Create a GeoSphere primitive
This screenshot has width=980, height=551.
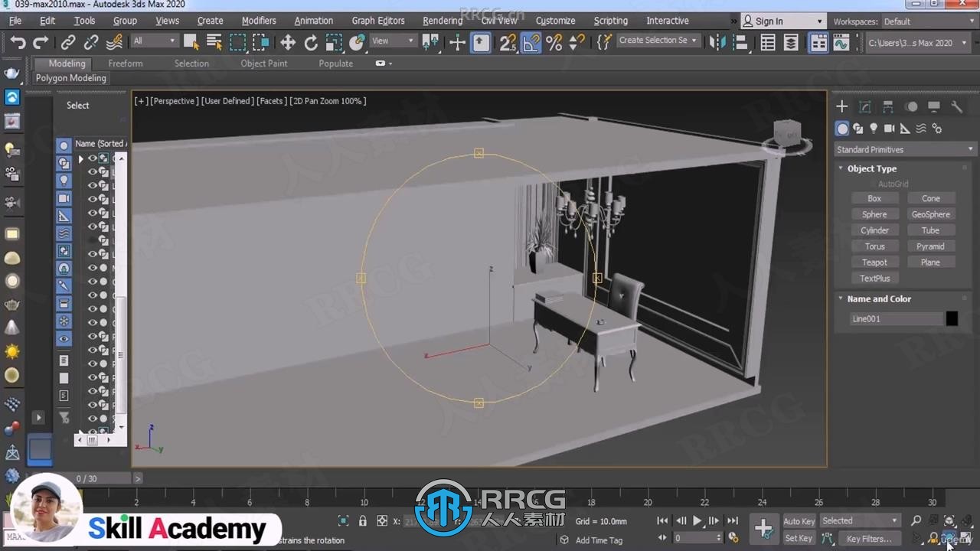click(930, 214)
